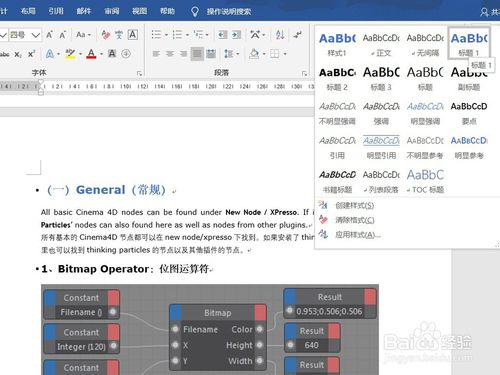The image size is (500, 375).
Task: Toggle subscript formatting
Action: tap(18, 54)
